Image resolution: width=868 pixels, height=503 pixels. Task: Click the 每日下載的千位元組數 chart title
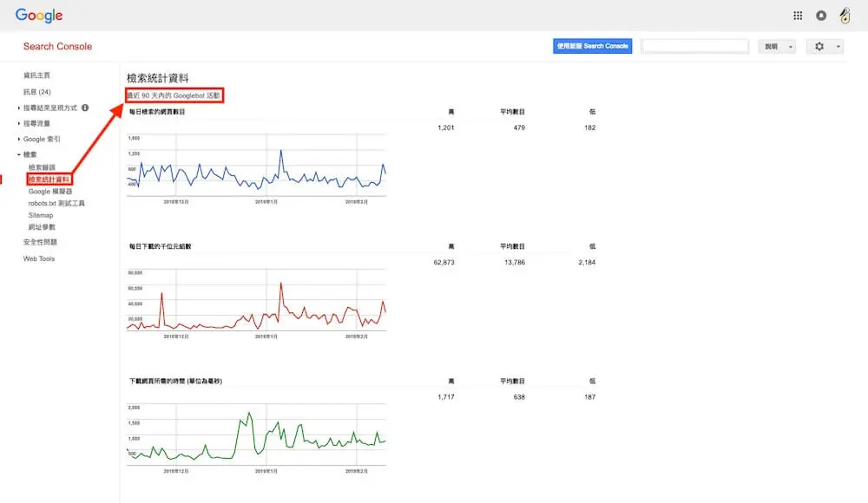160,246
